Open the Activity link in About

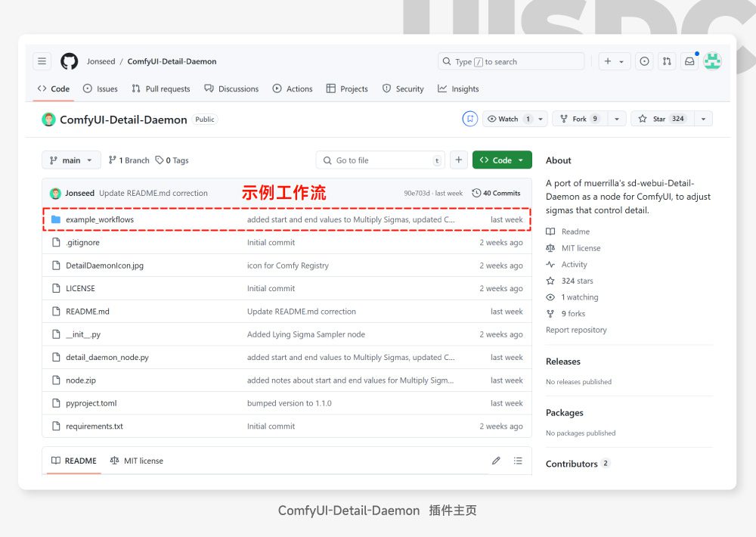click(x=566, y=265)
